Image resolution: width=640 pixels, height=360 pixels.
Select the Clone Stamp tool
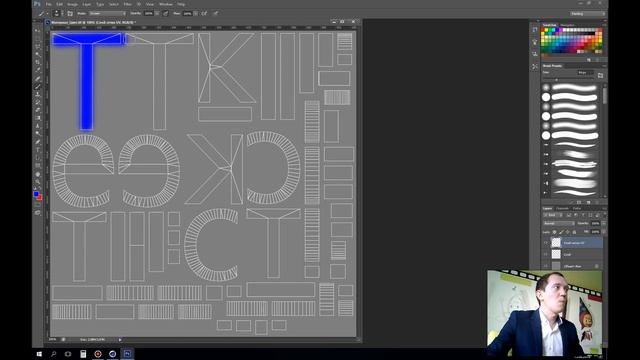click(x=38, y=94)
